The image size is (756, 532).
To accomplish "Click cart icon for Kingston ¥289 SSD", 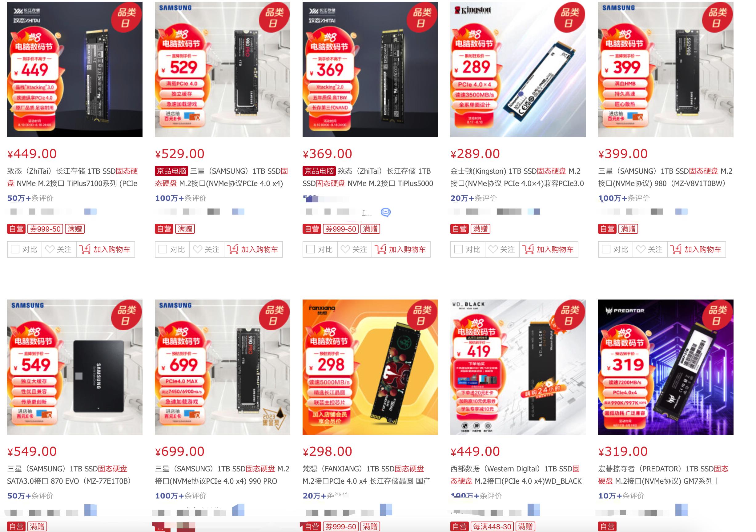I will [x=528, y=249].
